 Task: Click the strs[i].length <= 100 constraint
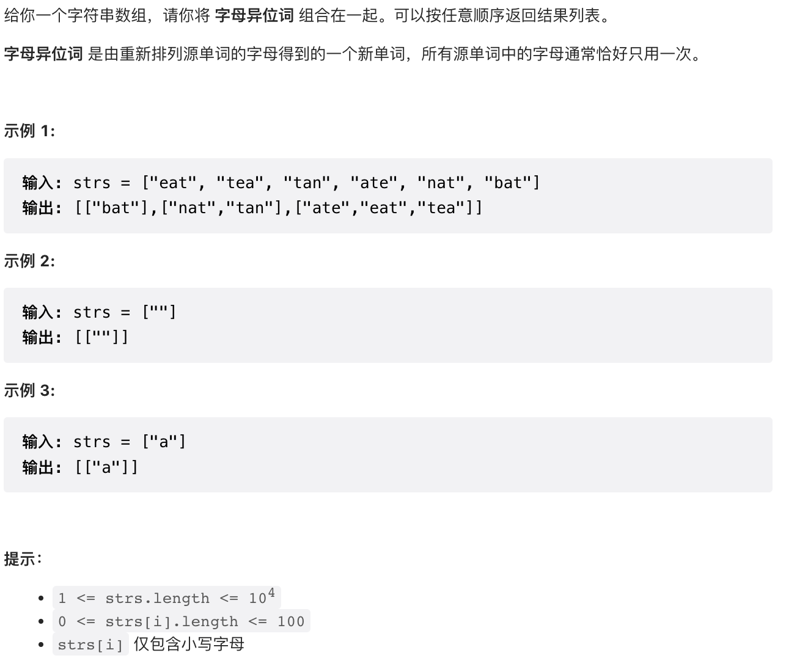pyautogui.click(x=182, y=621)
